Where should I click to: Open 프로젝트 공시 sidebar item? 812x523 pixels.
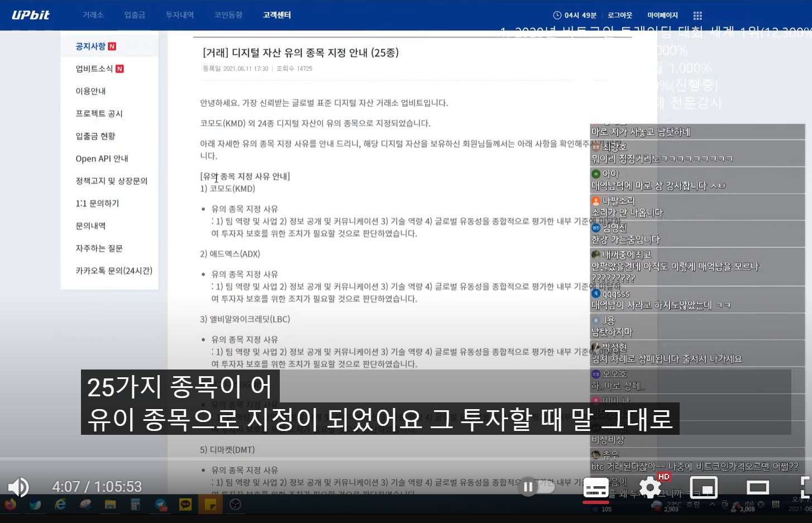pos(99,113)
